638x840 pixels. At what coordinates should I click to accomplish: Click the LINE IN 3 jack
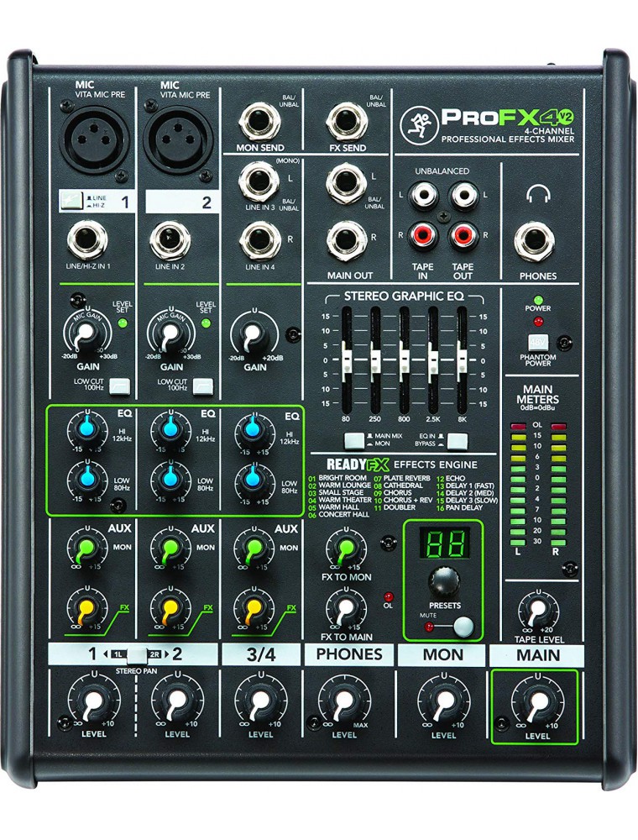click(x=259, y=181)
